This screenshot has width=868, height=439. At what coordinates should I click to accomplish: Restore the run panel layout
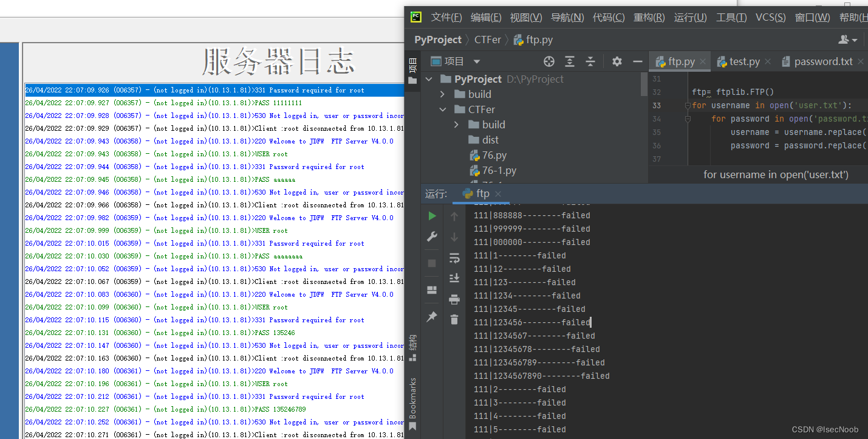click(432, 290)
